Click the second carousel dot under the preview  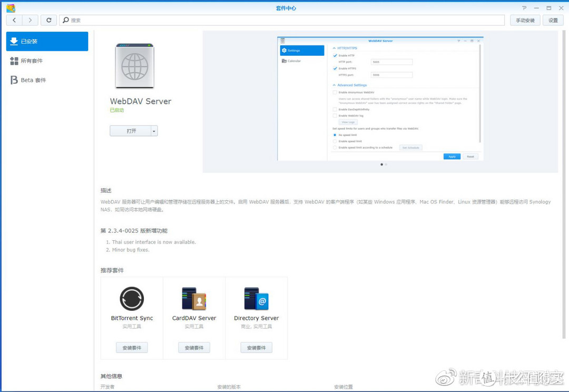[385, 164]
